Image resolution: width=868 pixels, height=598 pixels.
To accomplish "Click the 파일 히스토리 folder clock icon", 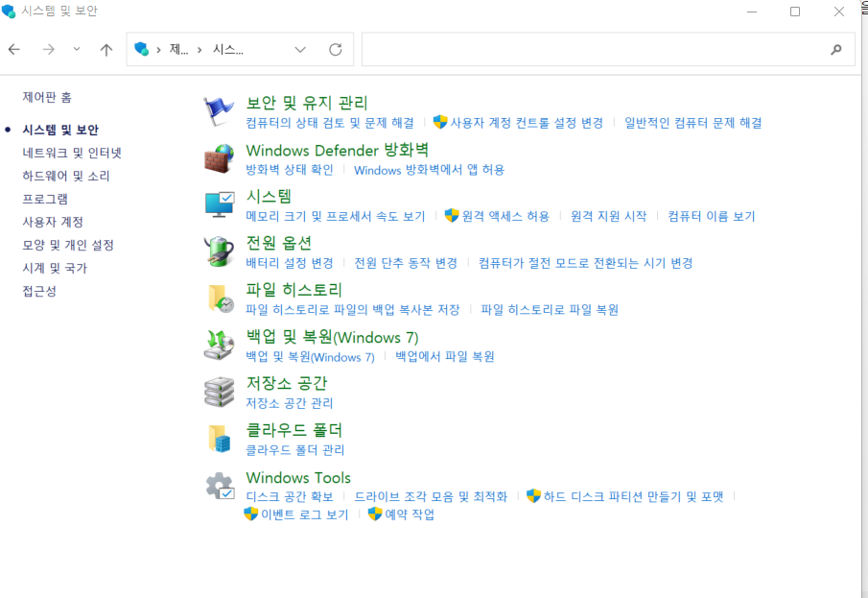I will 221,299.
